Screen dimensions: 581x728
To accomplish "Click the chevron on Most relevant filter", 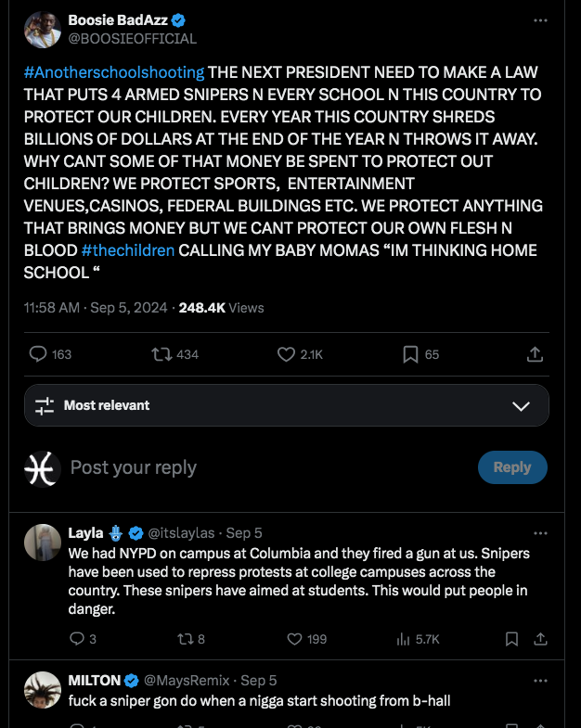I will (x=521, y=406).
